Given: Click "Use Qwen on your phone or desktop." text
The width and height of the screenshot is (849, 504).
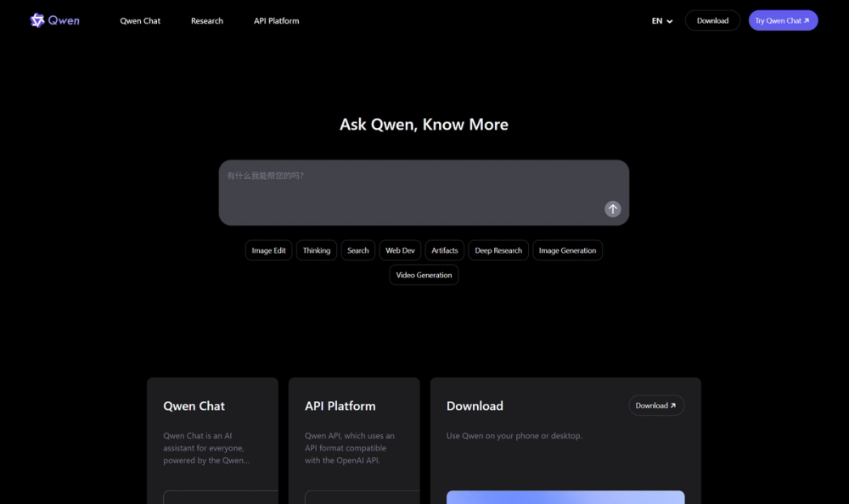Looking at the screenshot, I should (x=514, y=436).
